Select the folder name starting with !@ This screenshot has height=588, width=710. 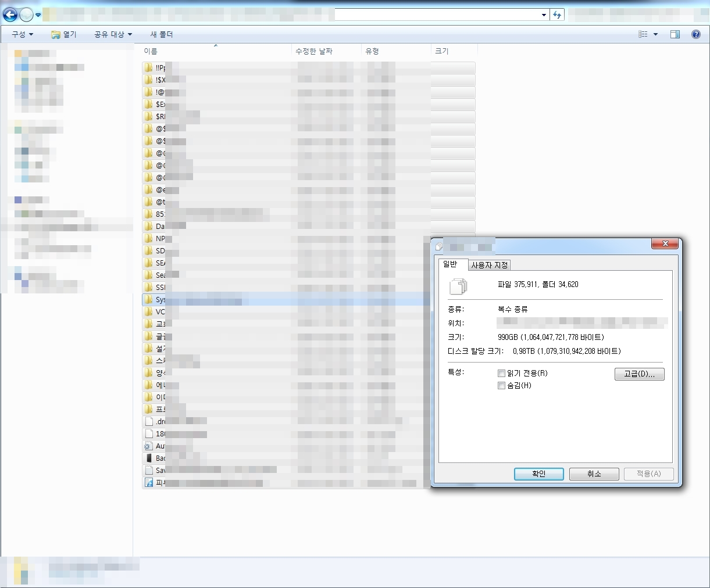[x=160, y=92]
